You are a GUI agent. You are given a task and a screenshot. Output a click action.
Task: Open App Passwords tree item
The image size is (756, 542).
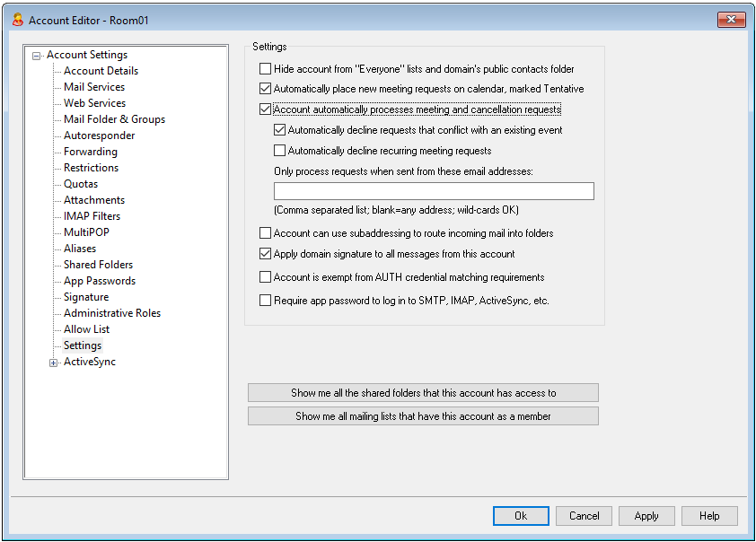tap(100, 281)
